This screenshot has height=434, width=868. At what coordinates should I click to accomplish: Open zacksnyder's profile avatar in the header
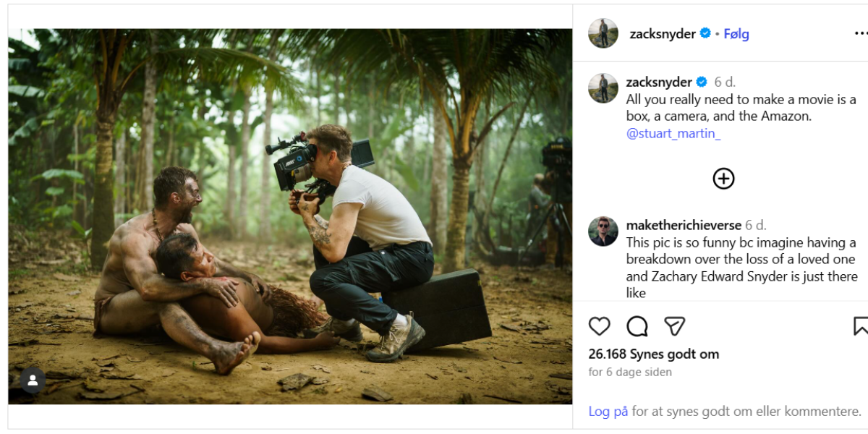pos(603,33)
